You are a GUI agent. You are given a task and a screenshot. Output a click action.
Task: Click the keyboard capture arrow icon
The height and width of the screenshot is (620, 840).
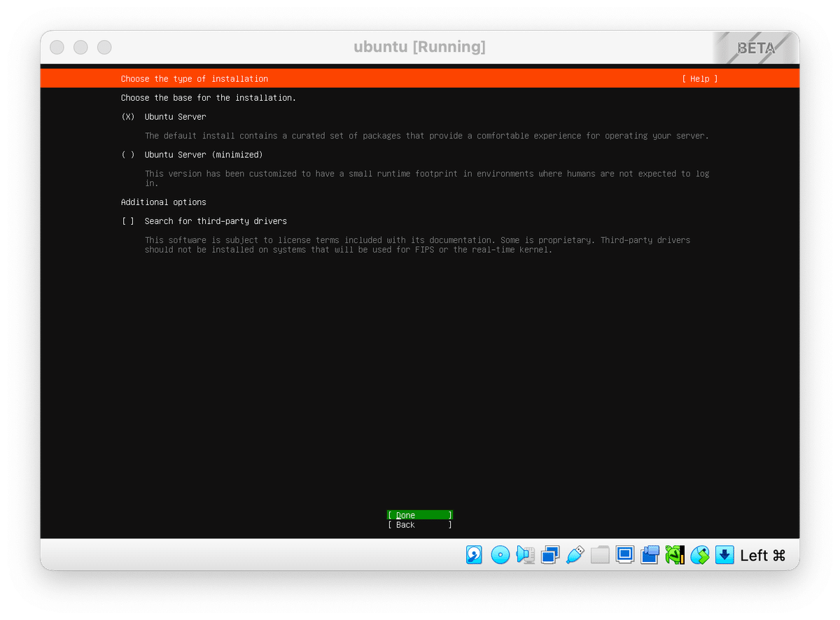point(724,555)
